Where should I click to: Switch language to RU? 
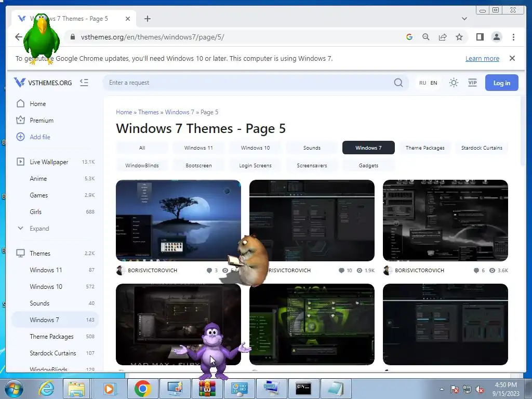click(x=422, y=83)
